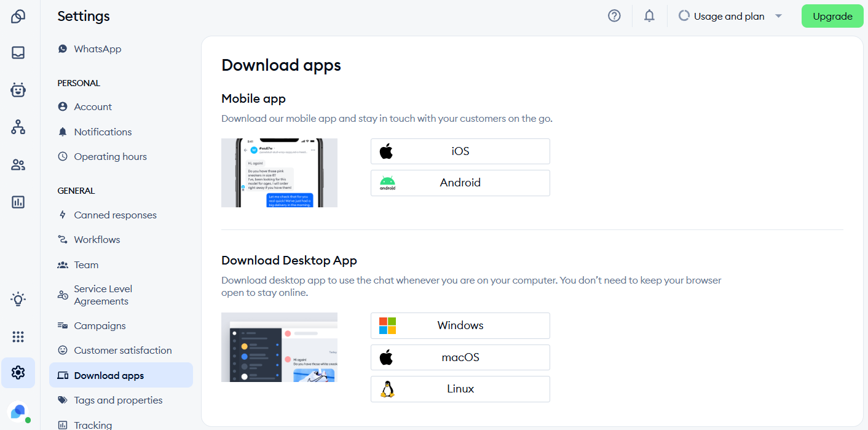Download the Linux desktop app

click(x=460, y=389)
